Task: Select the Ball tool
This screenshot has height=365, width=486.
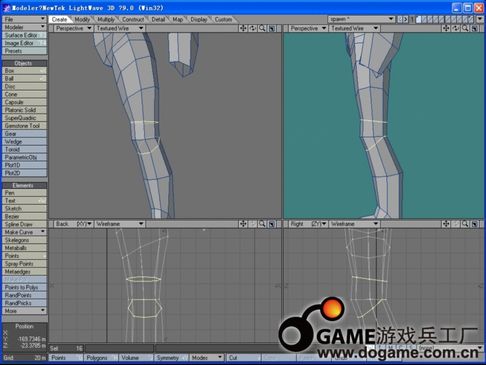Action: click(x=24, y=79)
